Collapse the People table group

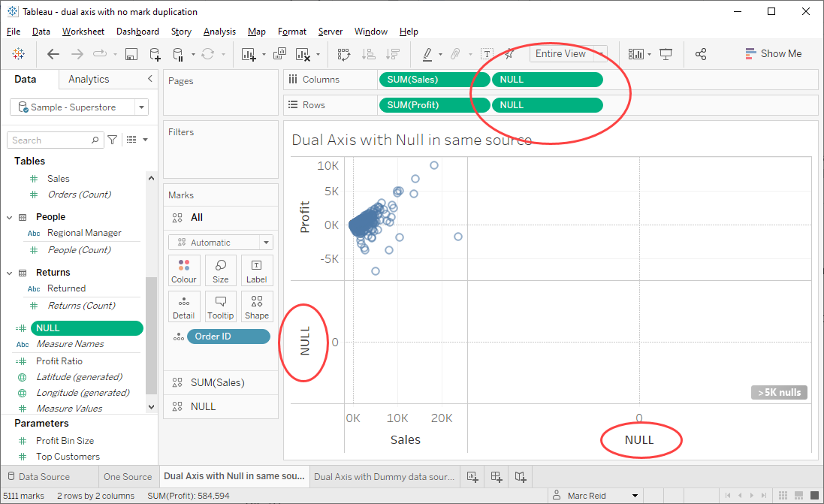pyautogui.click(x=10, y=217)
